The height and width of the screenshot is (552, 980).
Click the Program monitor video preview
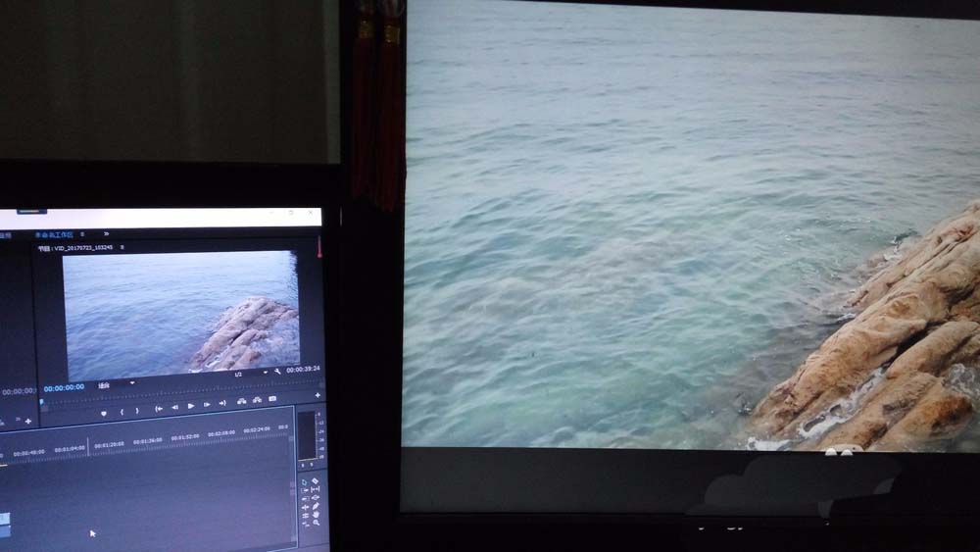coord(181,314)
